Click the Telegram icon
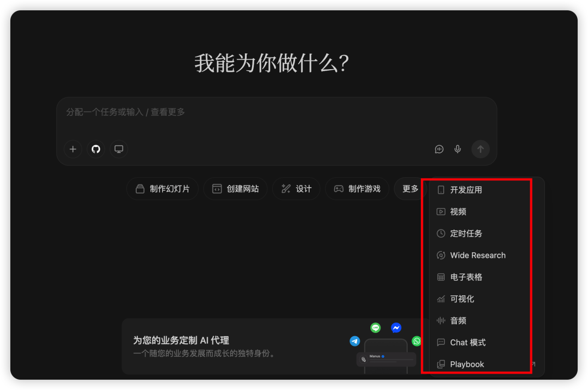 (355, 341)
